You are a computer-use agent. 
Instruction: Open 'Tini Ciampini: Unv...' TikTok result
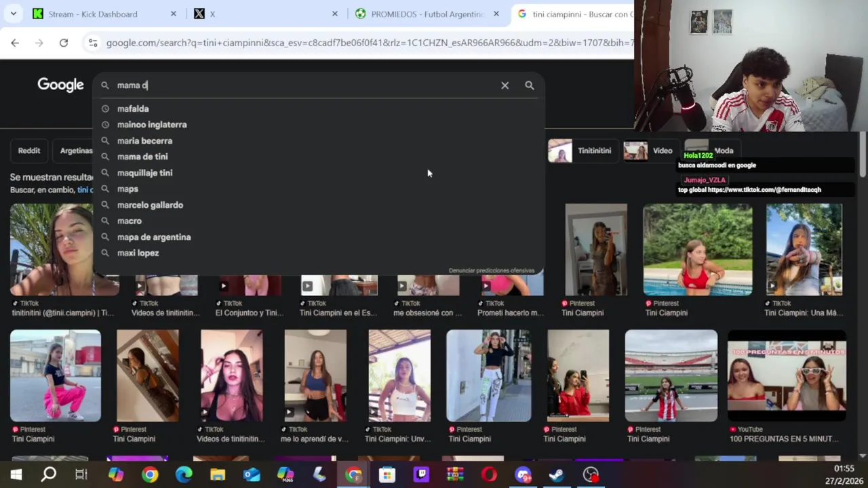point(399,375)
